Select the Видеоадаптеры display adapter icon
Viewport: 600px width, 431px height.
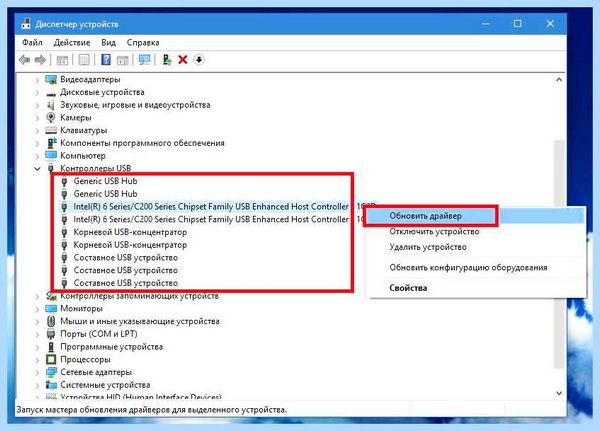point(51,80)
